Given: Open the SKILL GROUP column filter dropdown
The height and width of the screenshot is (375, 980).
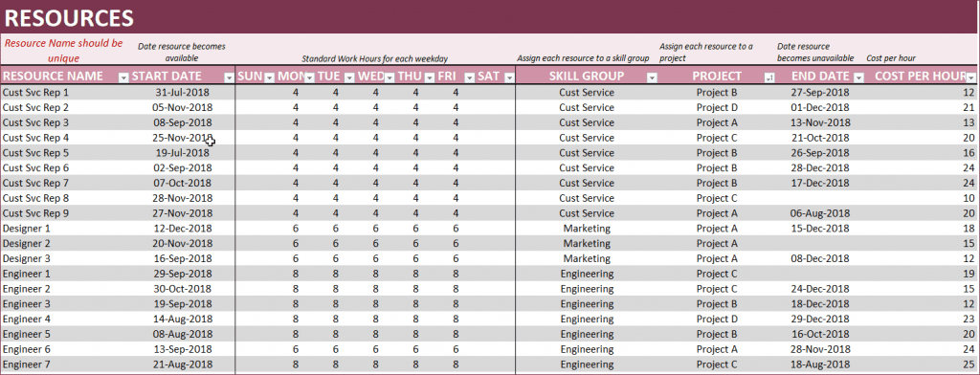Looking at the screenshot, I should click(652, 77).
